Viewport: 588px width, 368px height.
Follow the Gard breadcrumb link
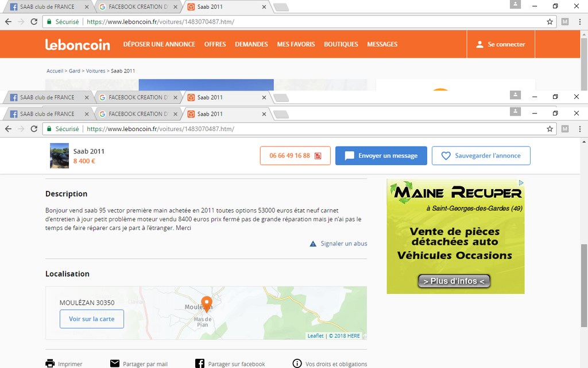(74, 71)
